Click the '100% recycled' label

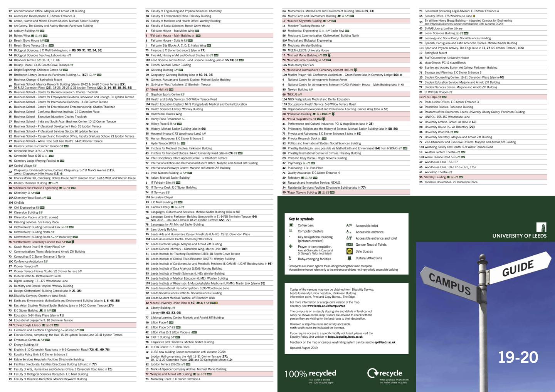coord(310,374)
